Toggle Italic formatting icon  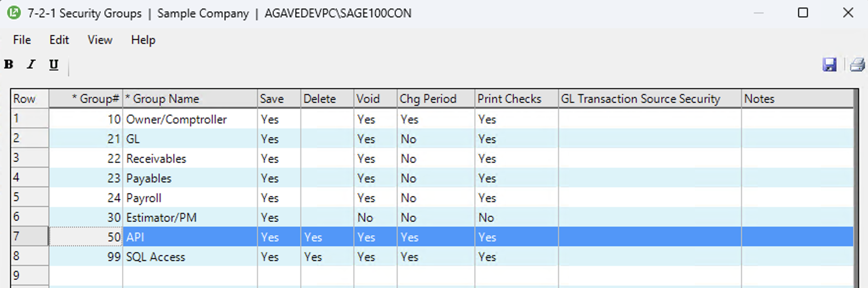click(31, 64)
